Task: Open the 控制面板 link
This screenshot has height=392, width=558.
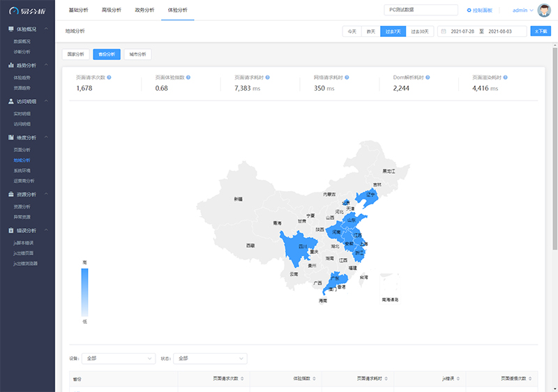Action: pyautogui.click(x=479, y=10)
